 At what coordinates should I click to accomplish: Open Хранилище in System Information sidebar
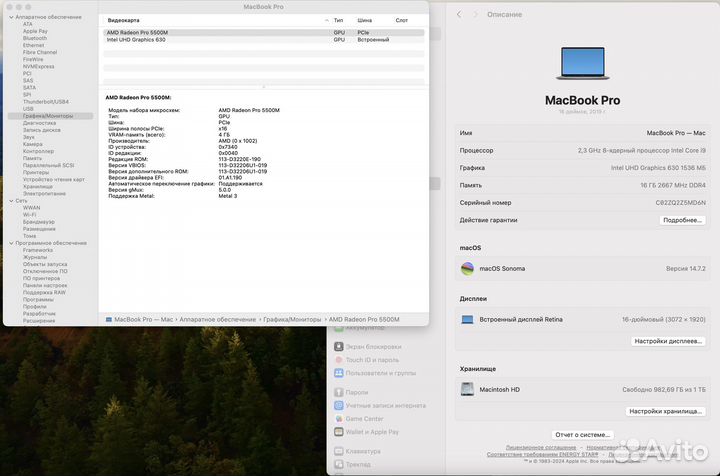(x=38, y=186)
